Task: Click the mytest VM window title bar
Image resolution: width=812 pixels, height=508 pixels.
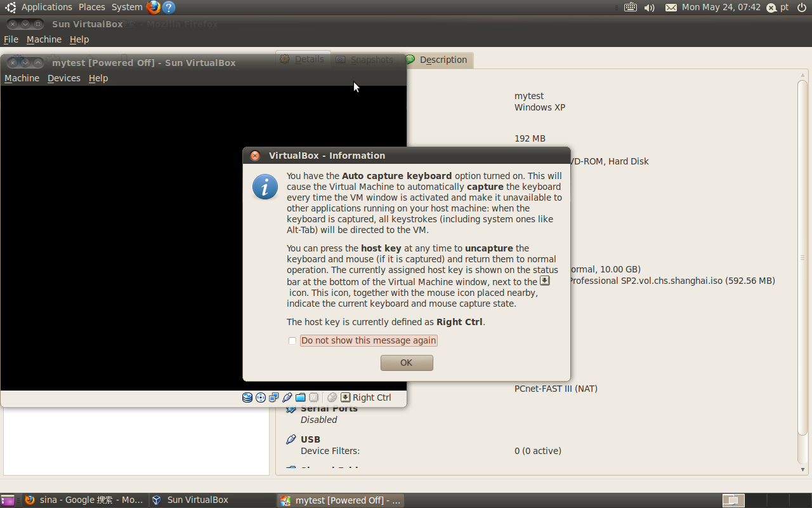Action: [x=204, y=62]
